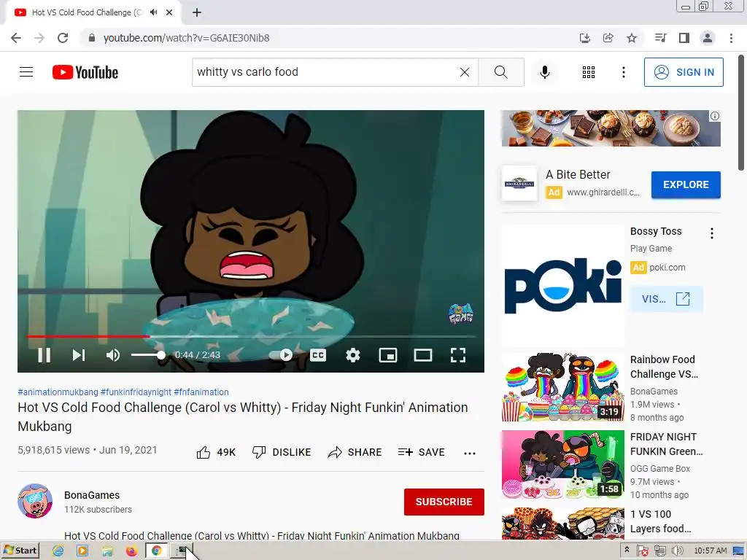
Task: Click the Poki ad VISIT button
Action: 666,299
